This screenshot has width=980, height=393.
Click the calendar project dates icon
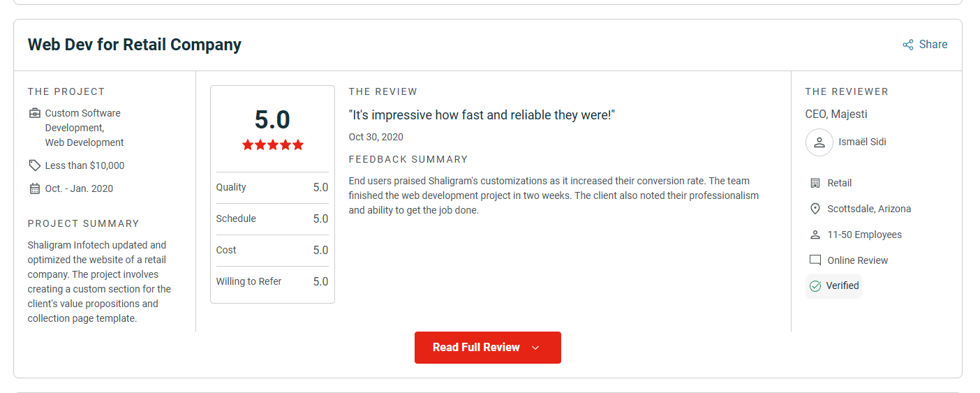[35, 188]
